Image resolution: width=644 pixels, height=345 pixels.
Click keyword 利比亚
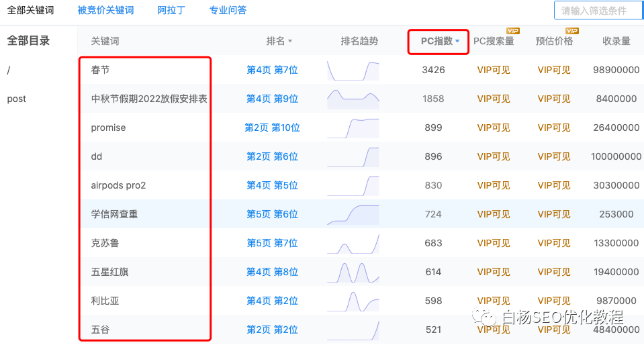tap(105, 301)
